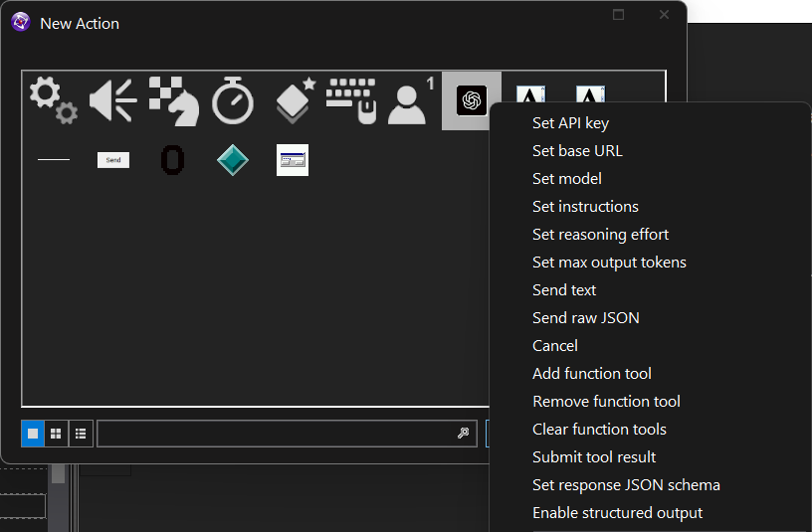Choose 'Set instructions' menu entry
This screenshot has height=532, width=812.
click(x=585, y=207)
